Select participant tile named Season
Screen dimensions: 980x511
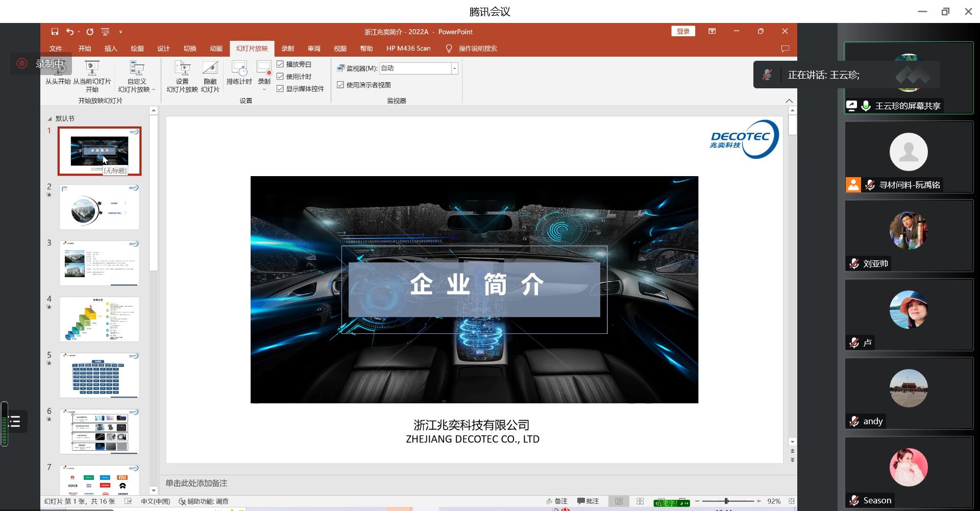click(909, 472)
